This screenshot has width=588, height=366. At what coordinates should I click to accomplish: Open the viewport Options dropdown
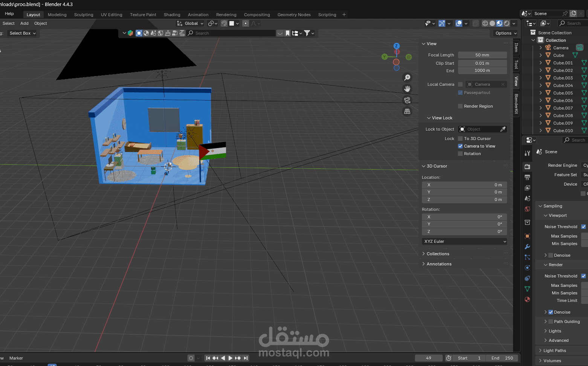point(506,33)
